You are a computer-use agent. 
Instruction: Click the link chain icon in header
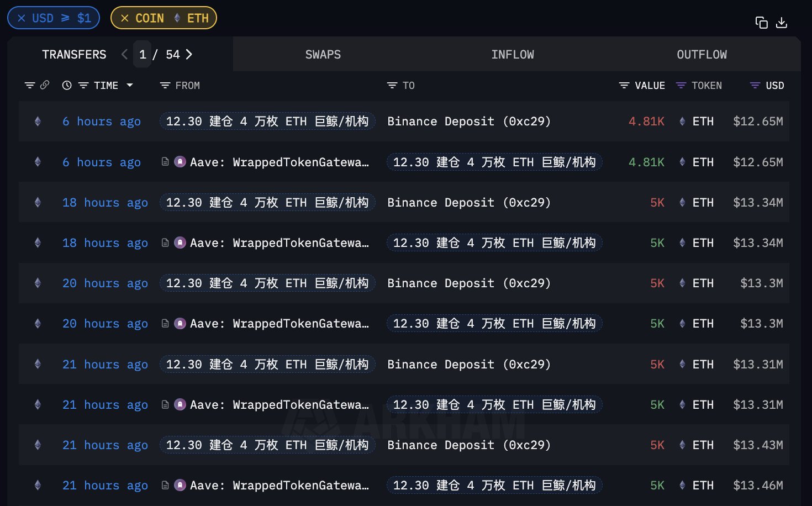tap(45, 85)
